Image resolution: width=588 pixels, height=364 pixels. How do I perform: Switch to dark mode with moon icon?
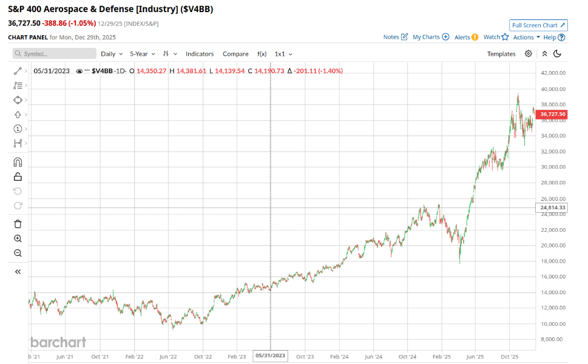click(557, 54)
